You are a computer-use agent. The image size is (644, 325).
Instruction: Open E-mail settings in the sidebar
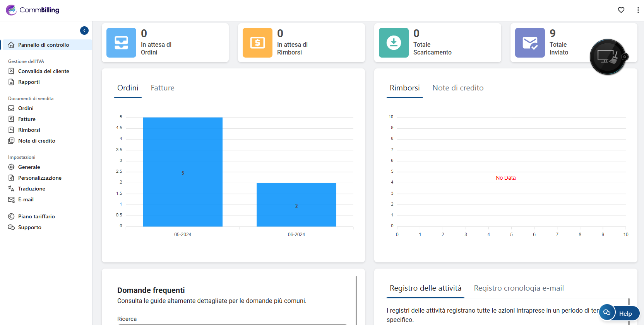click(26, 199)
